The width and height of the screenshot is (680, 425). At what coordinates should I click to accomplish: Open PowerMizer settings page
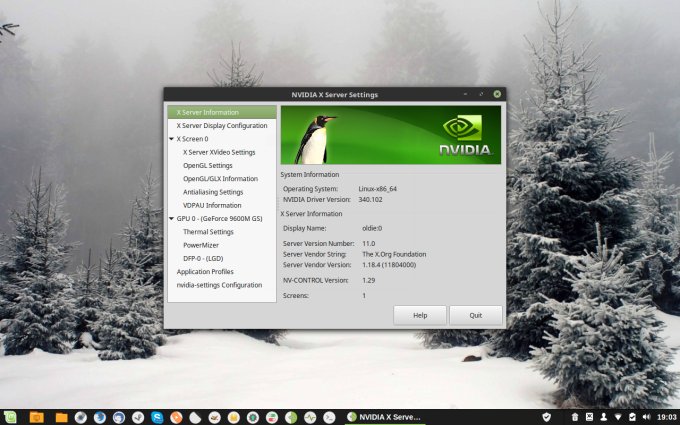(x=201, y=245)
